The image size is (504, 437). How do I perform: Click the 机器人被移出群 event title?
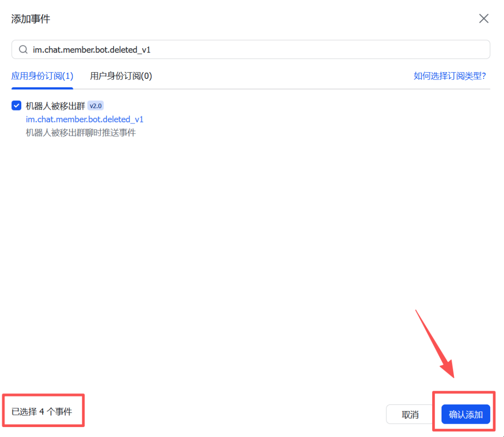tap(55, 106)
